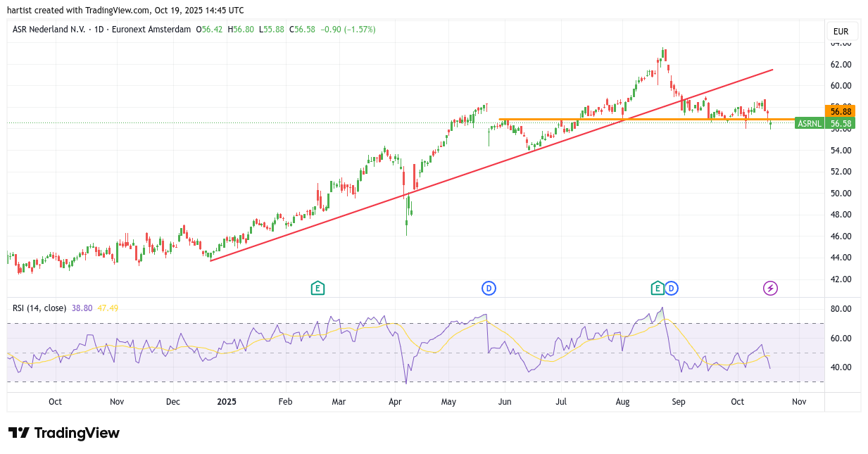Click the purple lightning event marker

click(771, 288)
